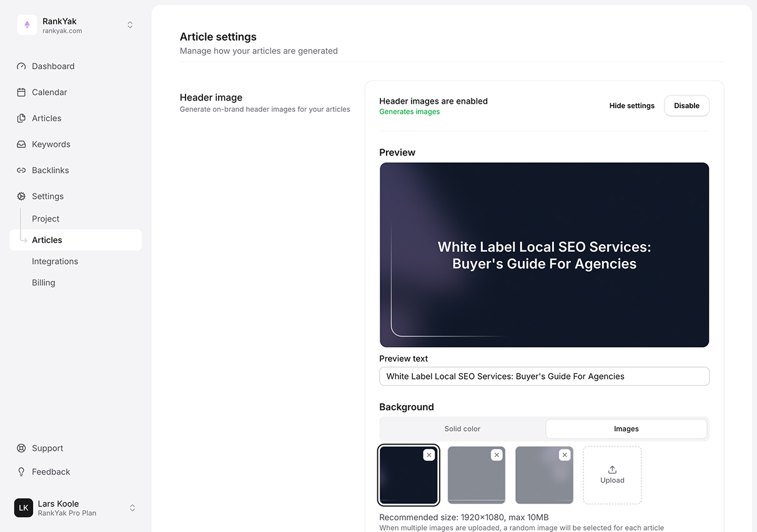Screen dimensions: 757x532
Task: Switch background to Solid color
Action: 462,429
